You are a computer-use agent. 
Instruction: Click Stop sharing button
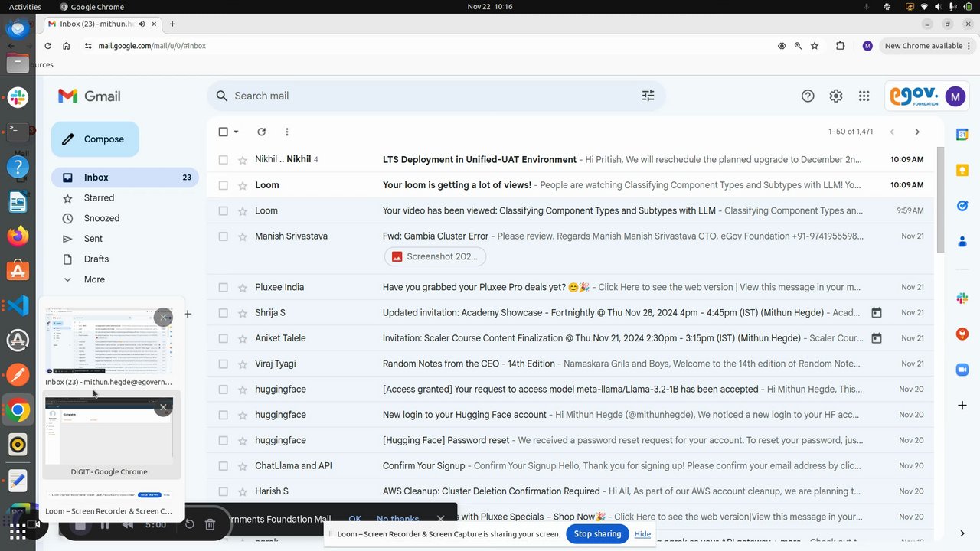tap(597, 533)
